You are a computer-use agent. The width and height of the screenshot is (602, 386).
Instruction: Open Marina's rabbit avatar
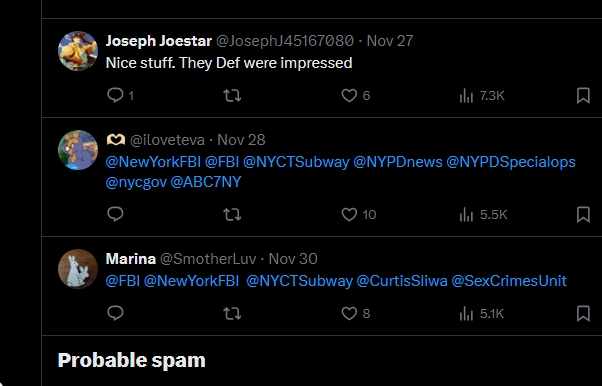click(78, 269)
